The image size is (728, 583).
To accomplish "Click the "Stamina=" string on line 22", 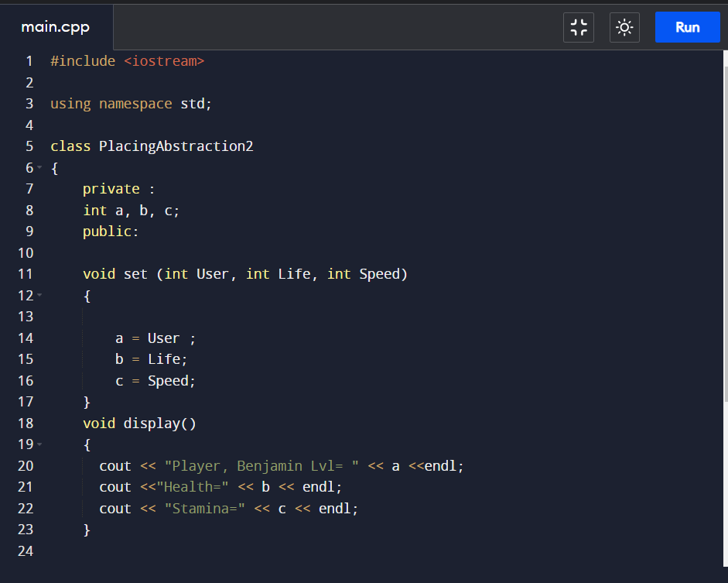I will click(204, 509).
